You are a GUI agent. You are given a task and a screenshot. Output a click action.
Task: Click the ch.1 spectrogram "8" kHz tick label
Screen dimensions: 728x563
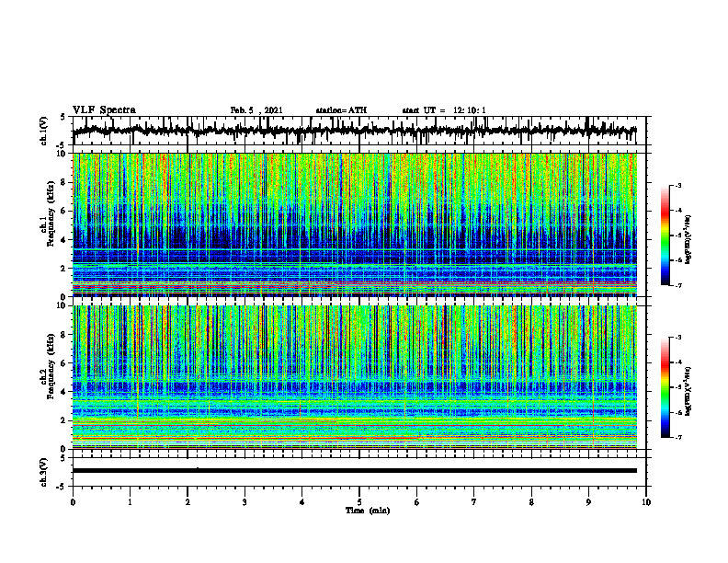[64, 182]
